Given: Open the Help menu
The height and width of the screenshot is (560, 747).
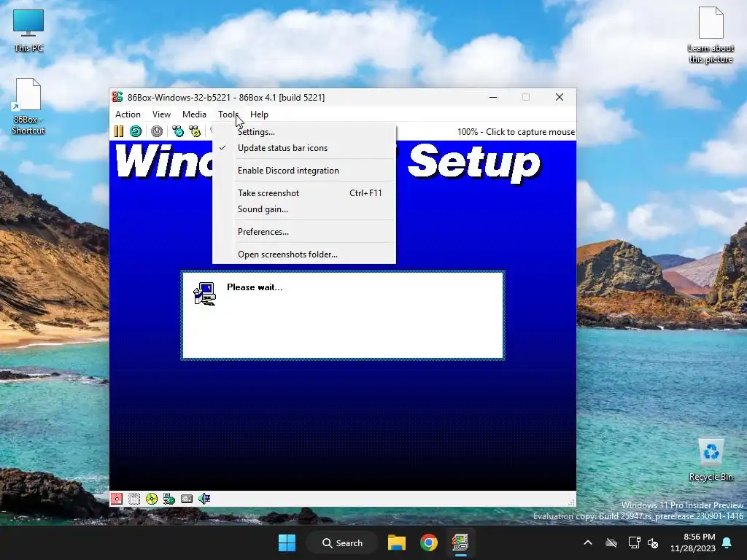Looking at the screenshot, I should [x=259, y=114].
